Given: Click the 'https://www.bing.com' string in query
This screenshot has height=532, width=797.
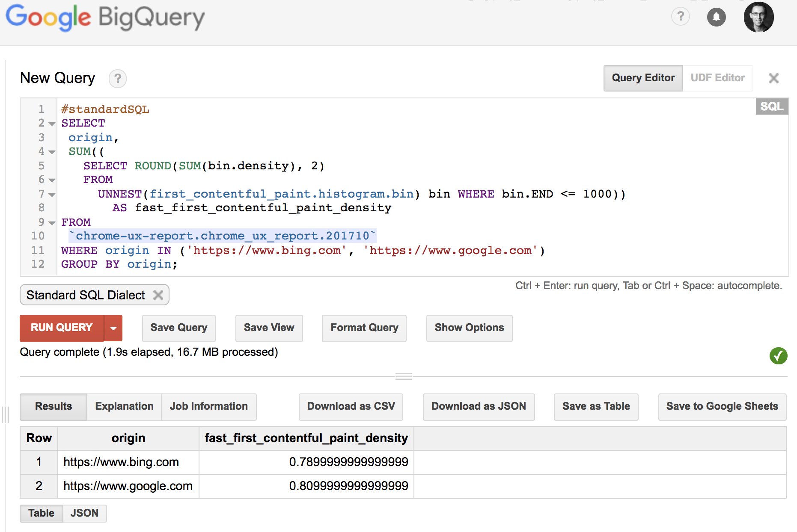Looking at the screenshot, I should pos(266,251).
